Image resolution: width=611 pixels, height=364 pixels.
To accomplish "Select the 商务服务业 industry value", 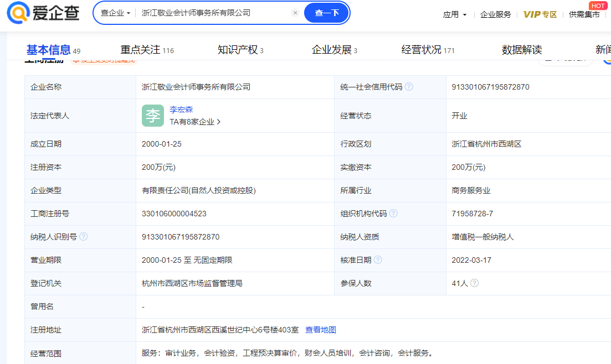I will (471, 191).
